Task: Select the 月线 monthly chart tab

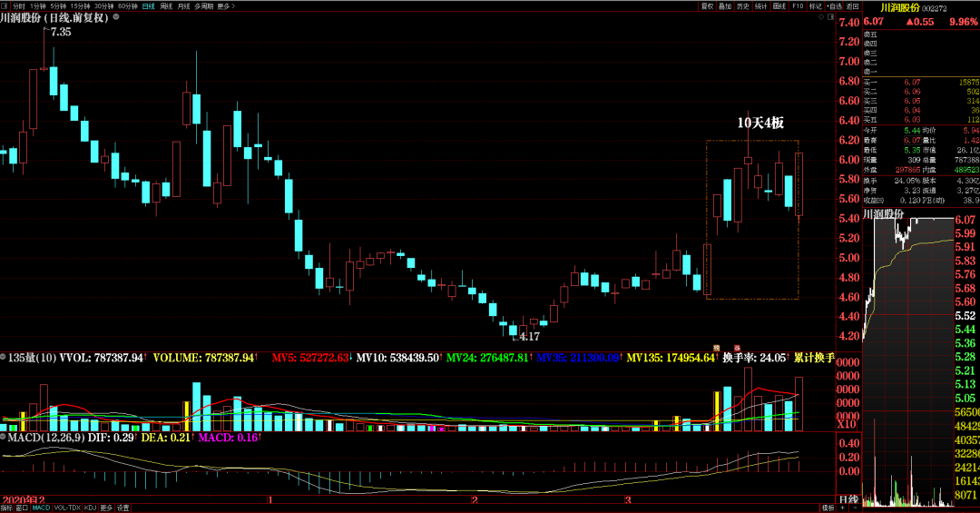Action: [x=183, y=5]
